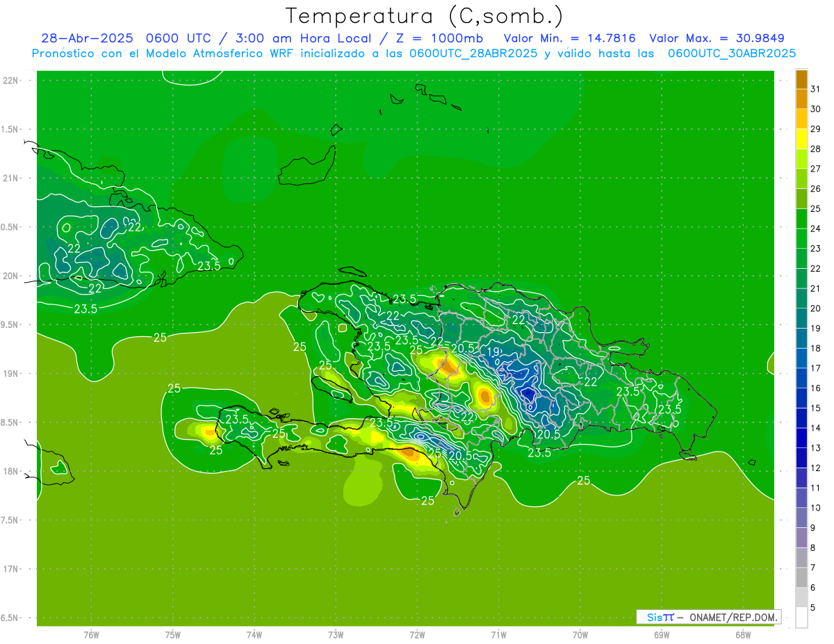Click the legend value "15"
Viewport: 834px width, 644px height.
pyautogui.click(x=816, y=408)
